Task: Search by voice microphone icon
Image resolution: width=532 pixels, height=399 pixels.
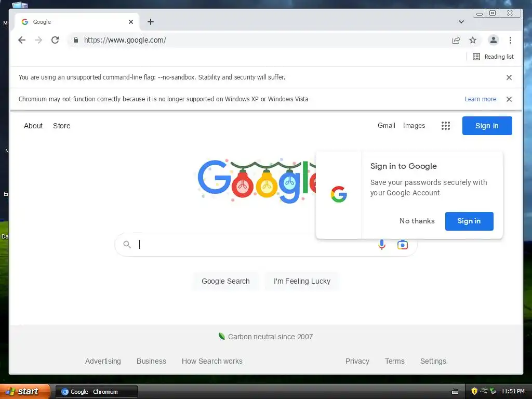Action: pos(382,245)
